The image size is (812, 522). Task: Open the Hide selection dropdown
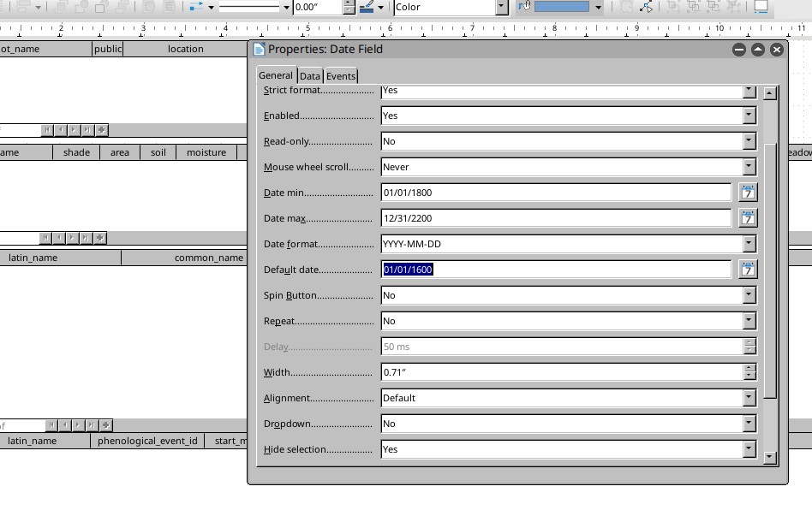tap(749, 449)
